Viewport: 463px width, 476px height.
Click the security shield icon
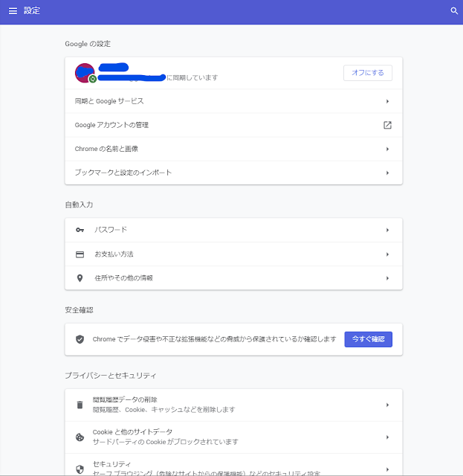(80, 469)
